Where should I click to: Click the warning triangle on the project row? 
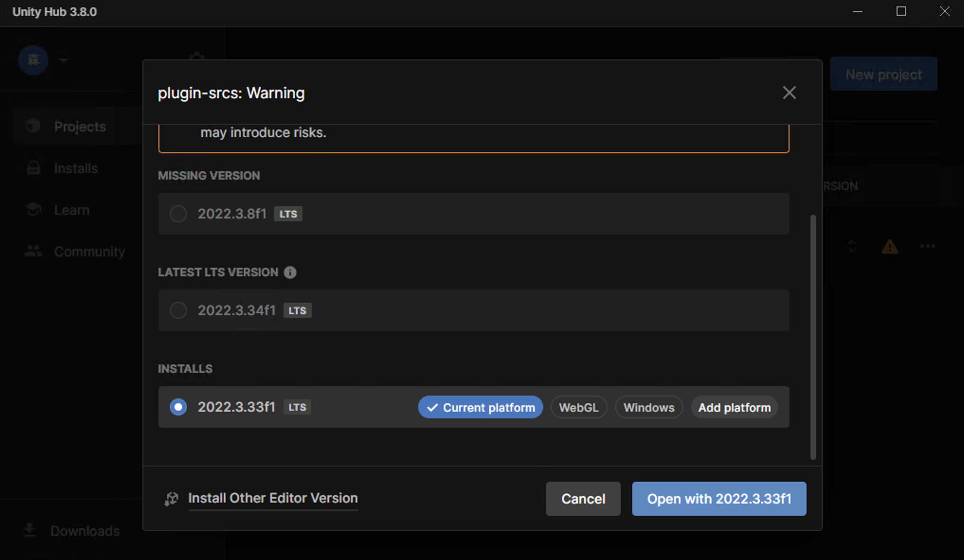tap(890, 246)
